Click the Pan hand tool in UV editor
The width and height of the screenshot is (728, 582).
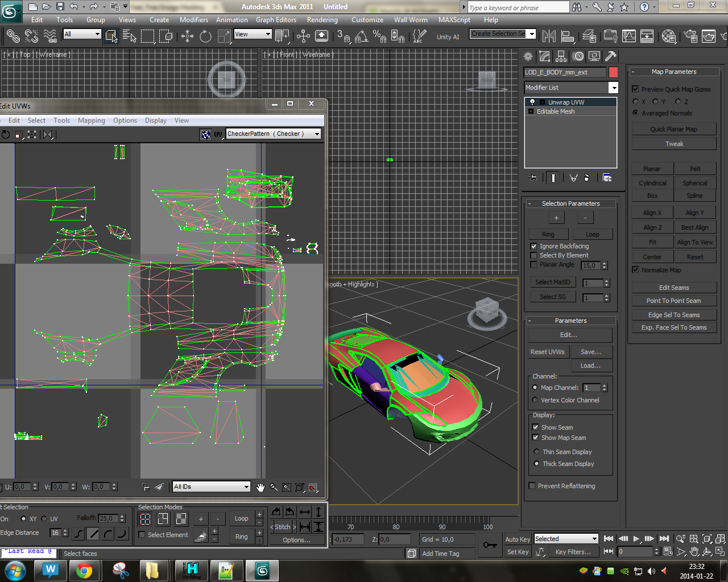(x=260, y=487)
